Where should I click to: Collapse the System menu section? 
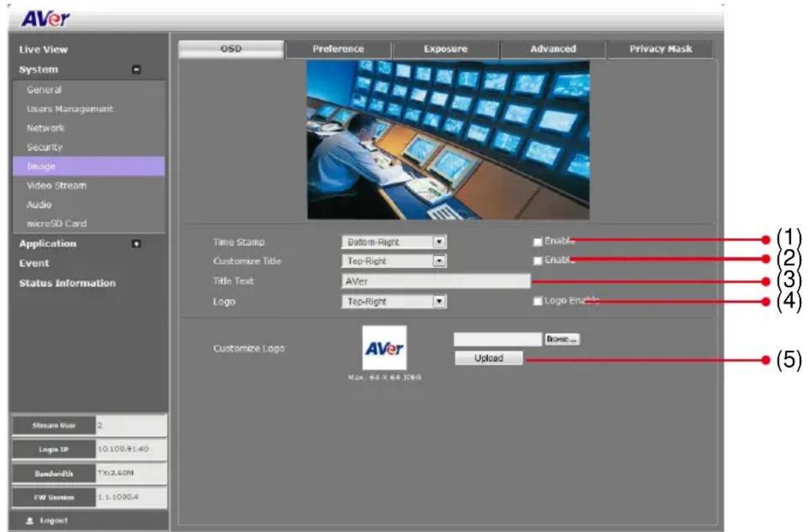tap(136, 70)
